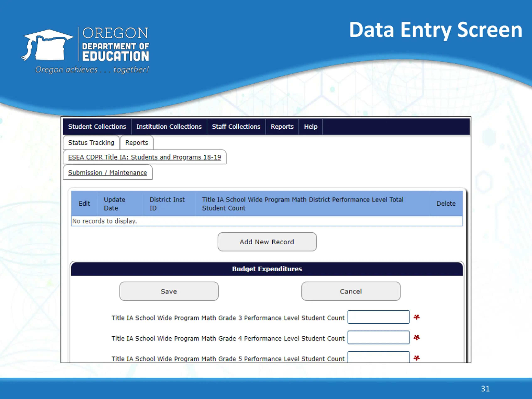
Task: Click the slide page number 31
Action: tap(485, 389)
